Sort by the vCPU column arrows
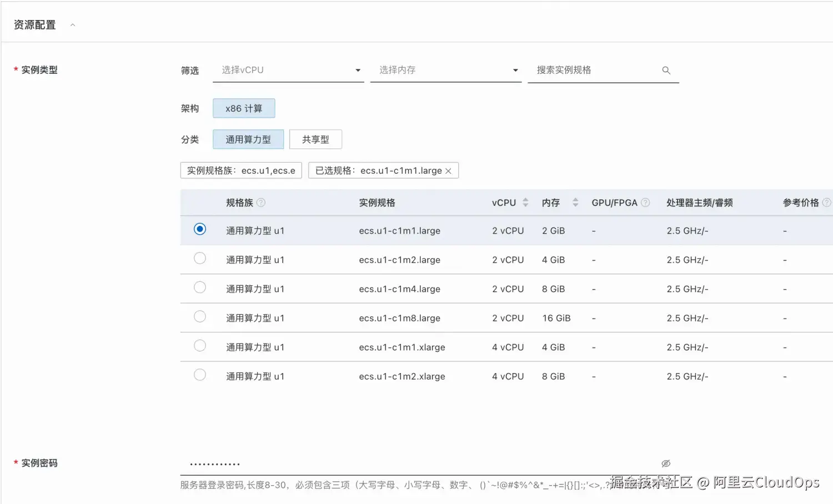Image resolution: width=833 pixels, height=504 pixels. (x=525, y=203)
